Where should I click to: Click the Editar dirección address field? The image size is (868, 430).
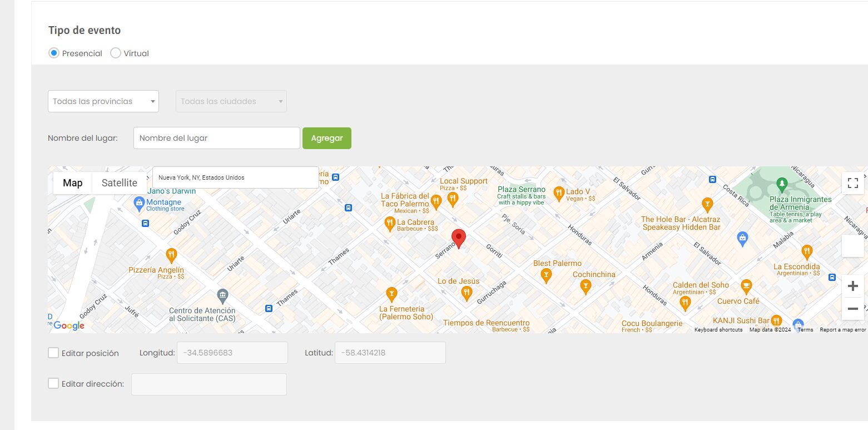[209, 384]
